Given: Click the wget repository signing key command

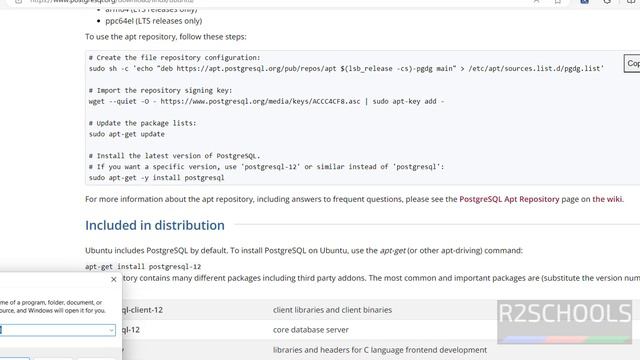Looking at the screenshot, I should (x=267, y=101).
